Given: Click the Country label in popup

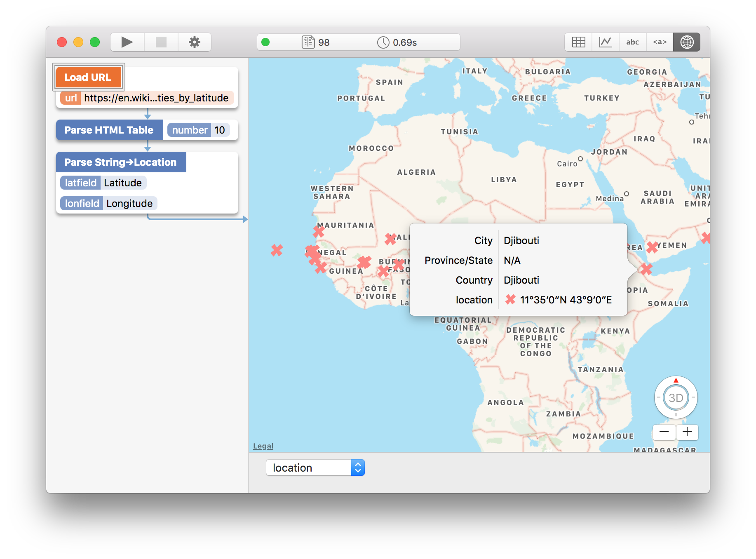Looking at the screenshot, I should (474, 280).
